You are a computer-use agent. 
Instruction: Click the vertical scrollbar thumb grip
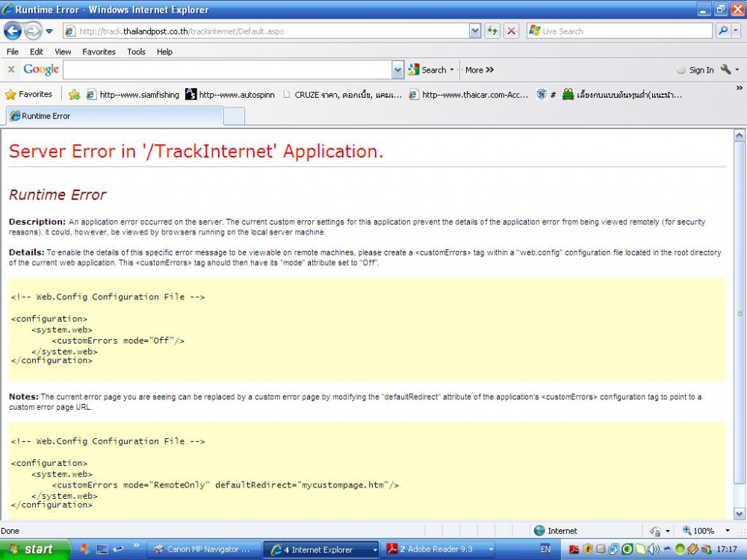click(739, 313)
